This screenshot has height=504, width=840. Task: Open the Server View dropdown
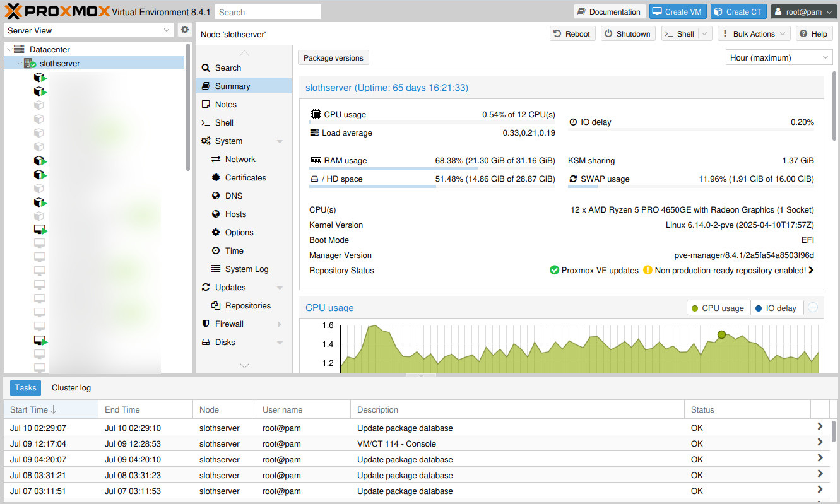tap(167, 30)
